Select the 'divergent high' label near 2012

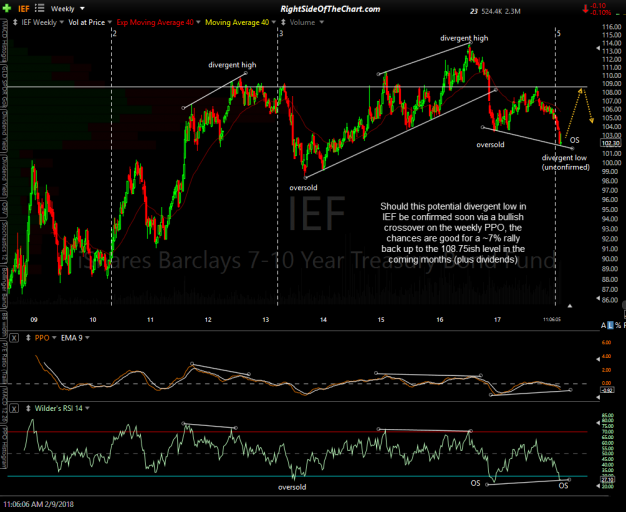(x=232, y=65)
